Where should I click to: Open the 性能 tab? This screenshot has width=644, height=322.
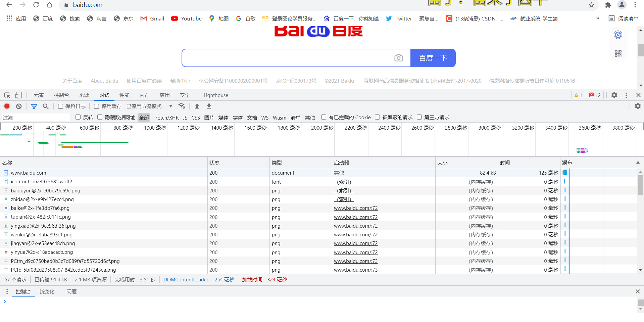(125, 95)
